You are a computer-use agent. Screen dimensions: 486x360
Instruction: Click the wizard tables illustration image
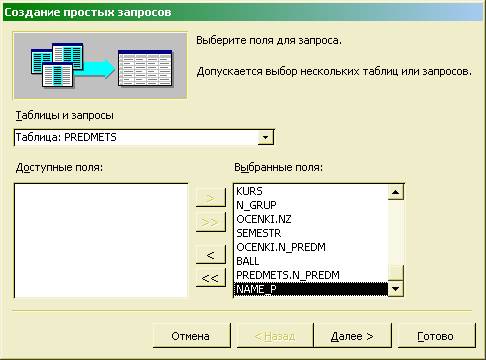[100, 65]
